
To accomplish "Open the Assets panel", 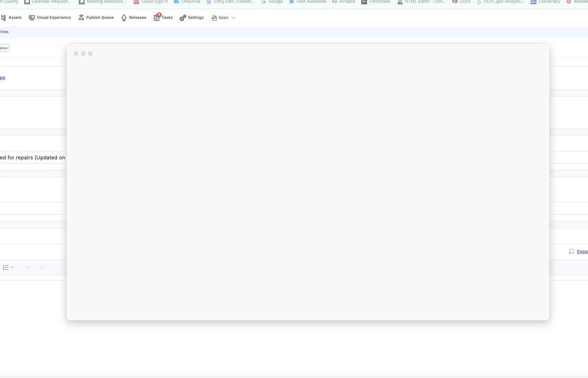I will click(x=12, y=18).
